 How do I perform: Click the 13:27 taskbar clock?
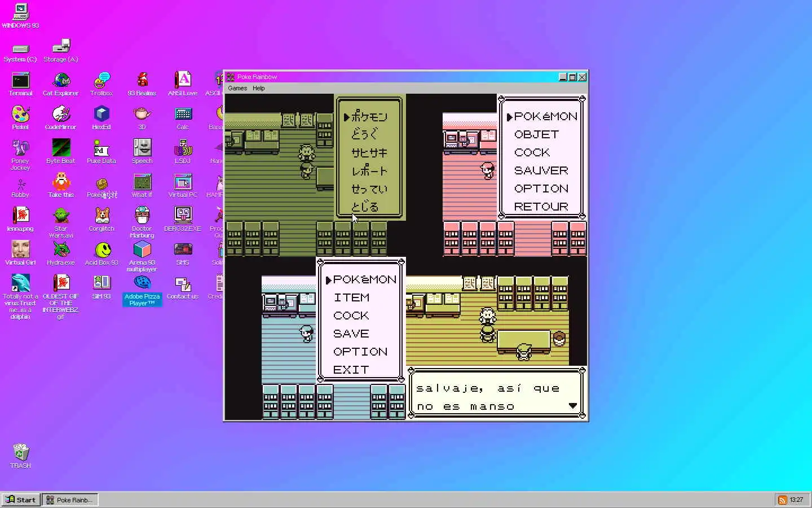(x=796, y=500)
